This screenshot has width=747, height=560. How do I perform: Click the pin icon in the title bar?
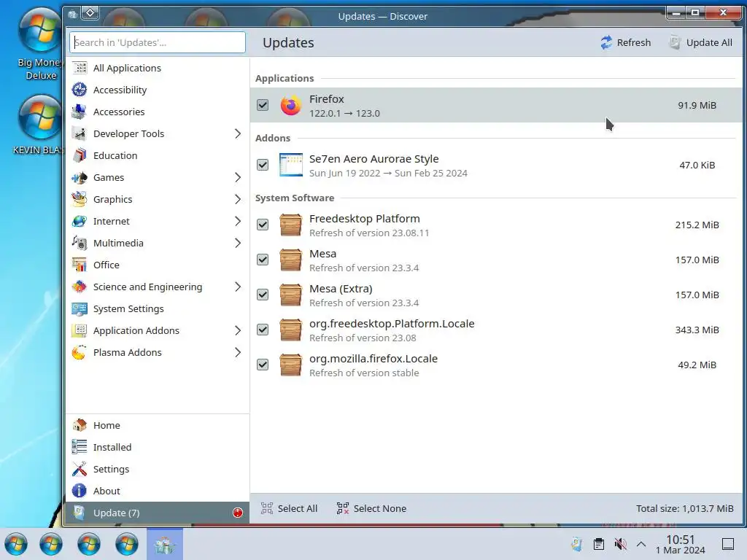[x=90, y=13]
